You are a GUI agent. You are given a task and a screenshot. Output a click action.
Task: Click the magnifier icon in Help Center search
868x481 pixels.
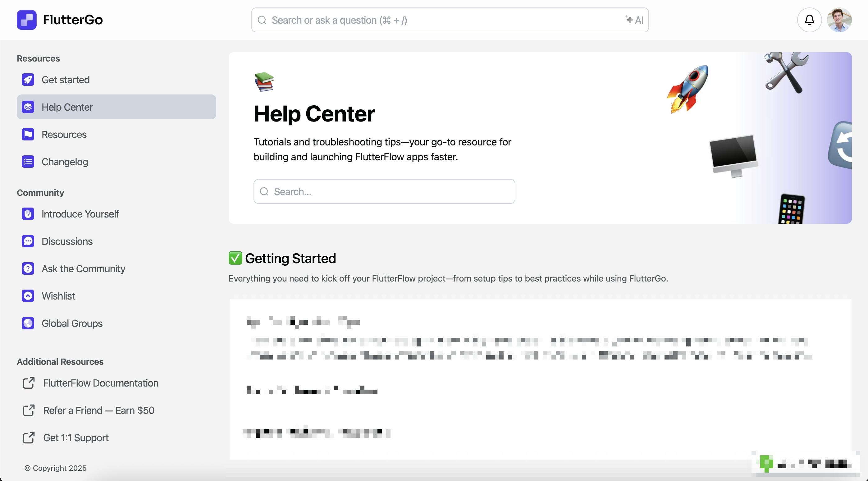tap(264, 191)
